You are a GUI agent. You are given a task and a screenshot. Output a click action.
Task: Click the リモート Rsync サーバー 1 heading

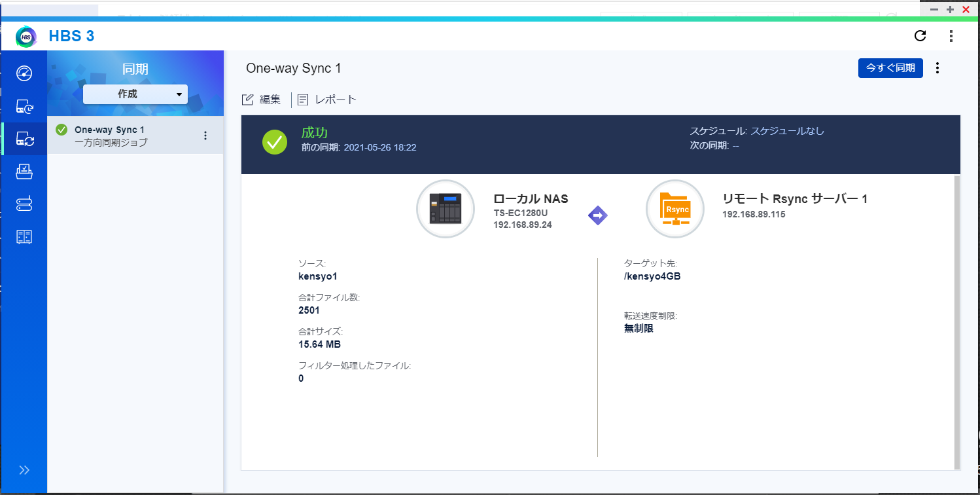pyautogui.click(x=795, y=198)
